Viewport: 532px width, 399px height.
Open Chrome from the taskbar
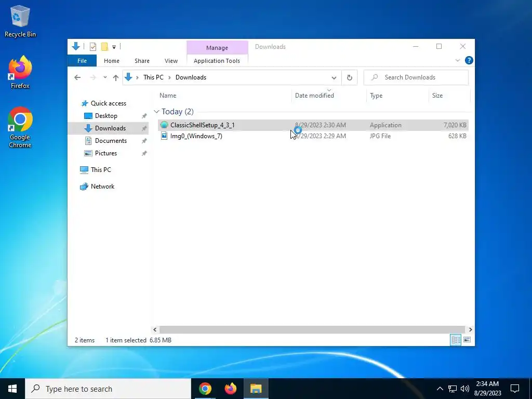[x=205, y=389]
